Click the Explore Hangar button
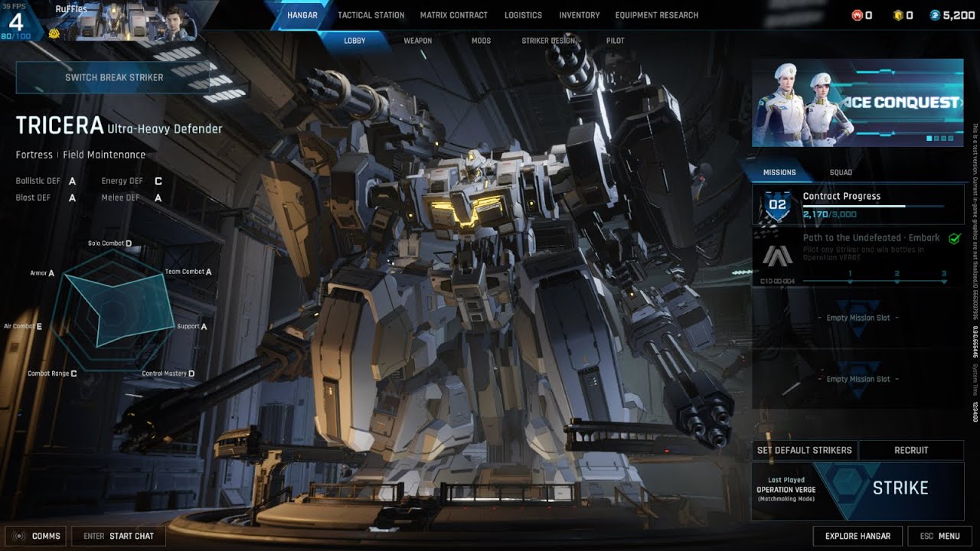Image resolution: width=980 pixels, height=551 pixels. [857, 536]
